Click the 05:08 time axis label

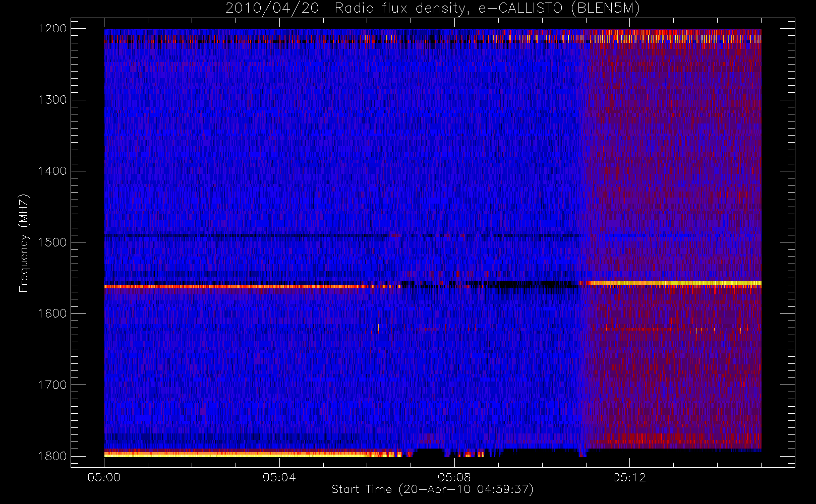click(454, 477)
